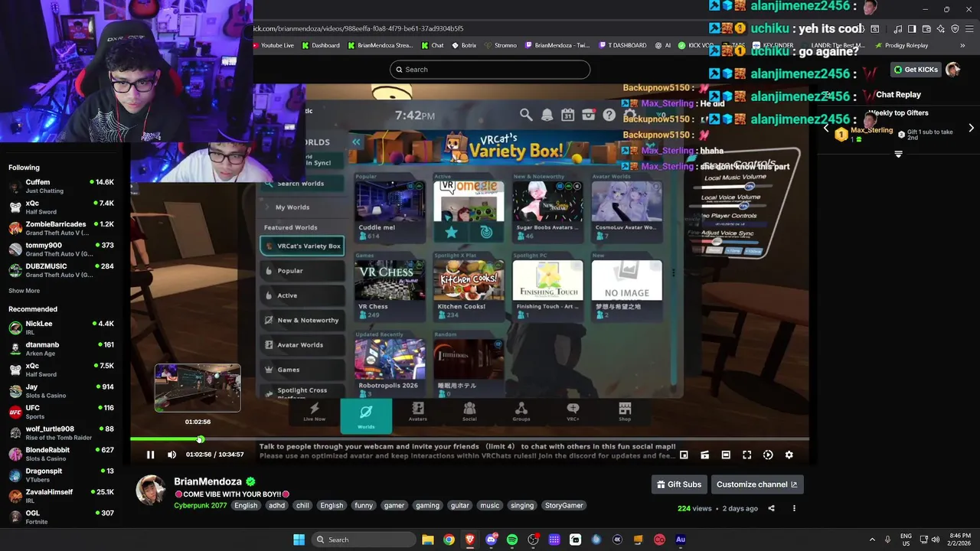Open media control music note icon

click(897, 29)
